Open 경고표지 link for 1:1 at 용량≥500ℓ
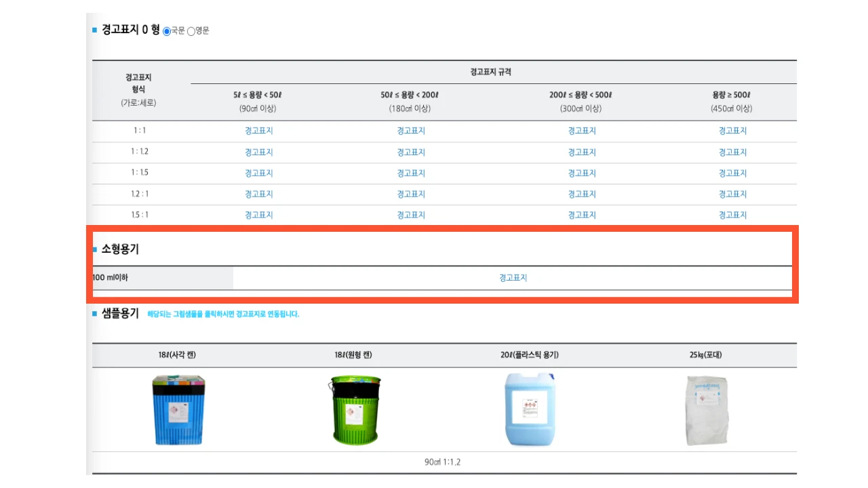Screen dimensions: 868x488 tap(733, 131)
